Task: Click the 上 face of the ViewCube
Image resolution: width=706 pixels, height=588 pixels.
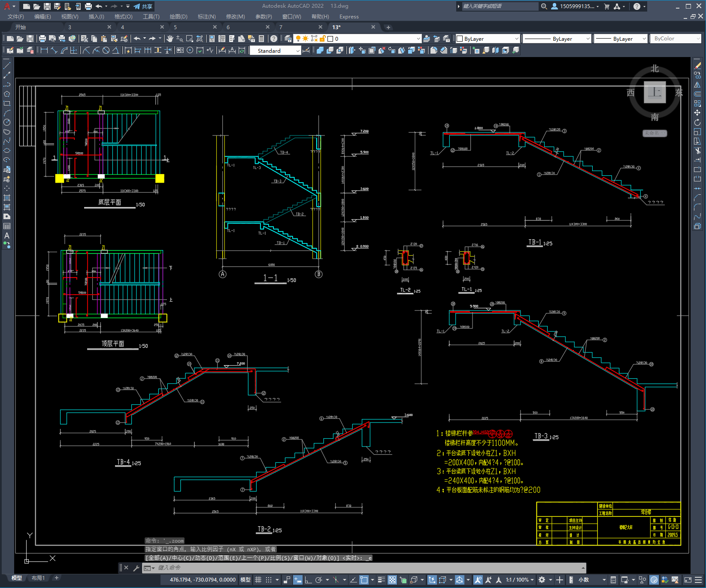Action: click(654, 92)
